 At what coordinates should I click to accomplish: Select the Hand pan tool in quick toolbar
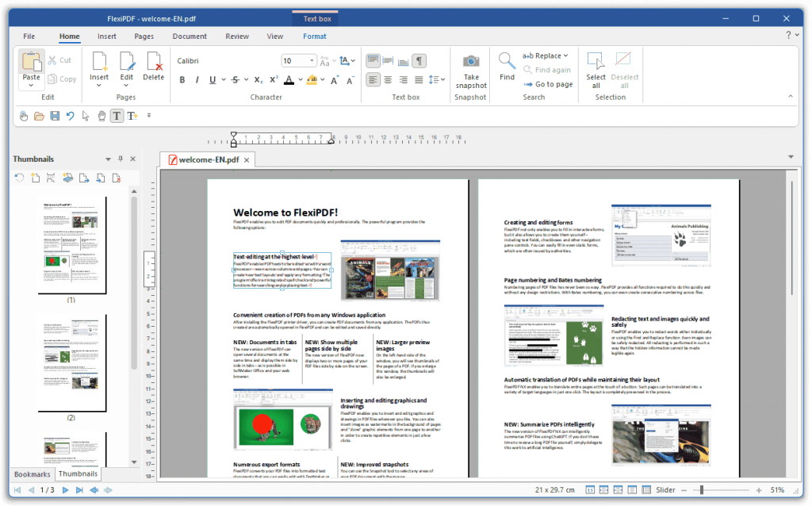pos(101,116)
